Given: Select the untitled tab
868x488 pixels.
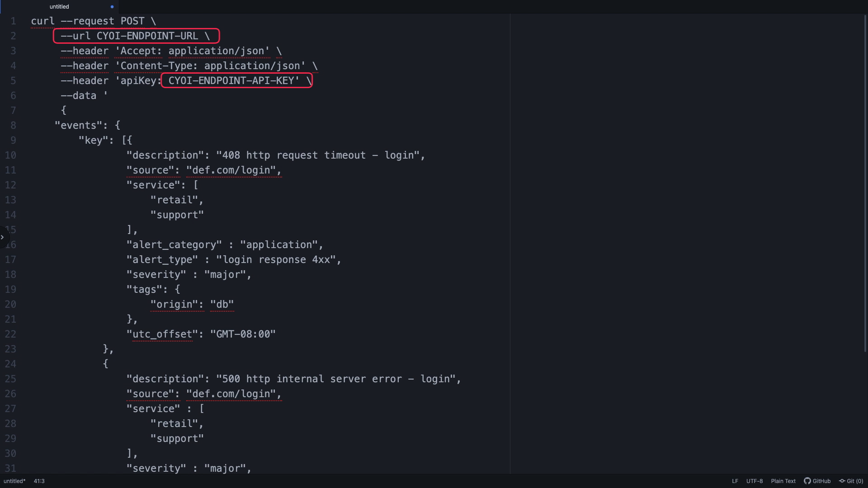Looking at the screenshot, I should (x=59, y=7).
